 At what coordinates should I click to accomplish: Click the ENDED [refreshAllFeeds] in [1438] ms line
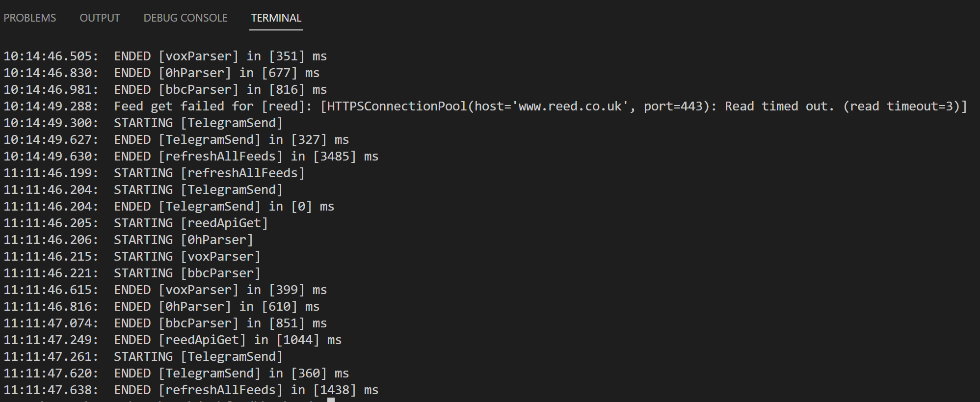coord(191,390)
